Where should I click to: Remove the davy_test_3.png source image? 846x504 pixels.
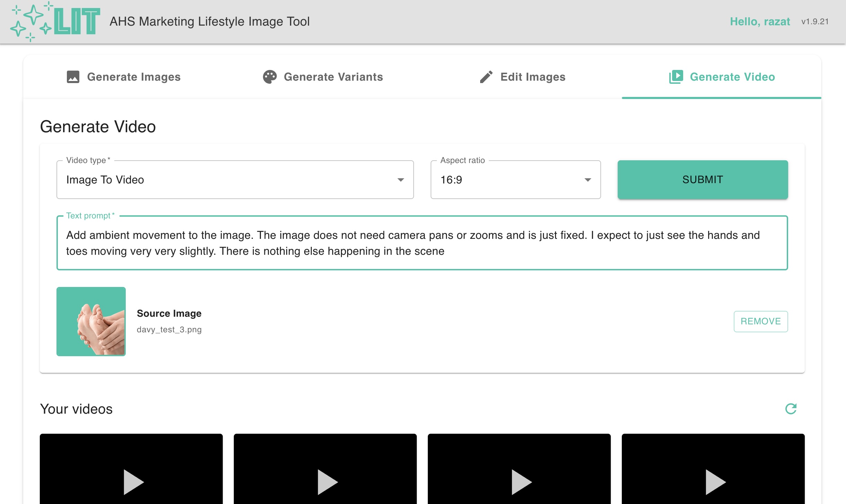pyautogui.click(x=760, y=321)
